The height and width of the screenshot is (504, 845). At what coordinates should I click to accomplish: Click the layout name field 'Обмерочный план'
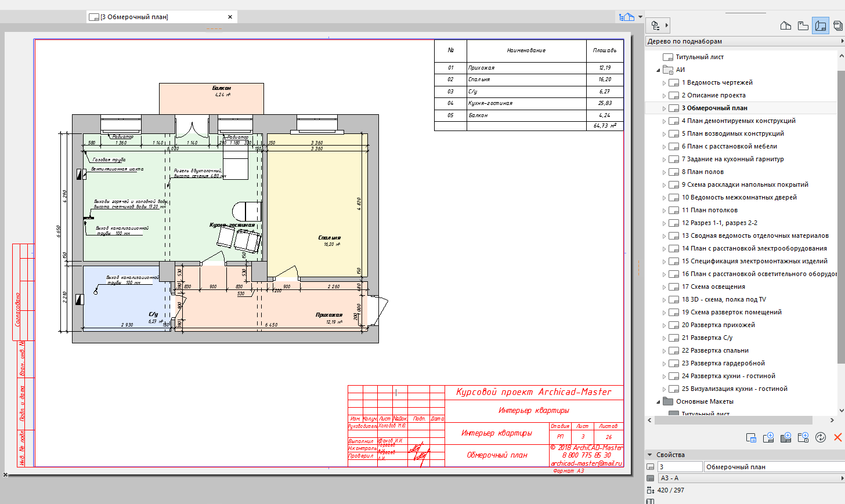[x=774, y=467]
